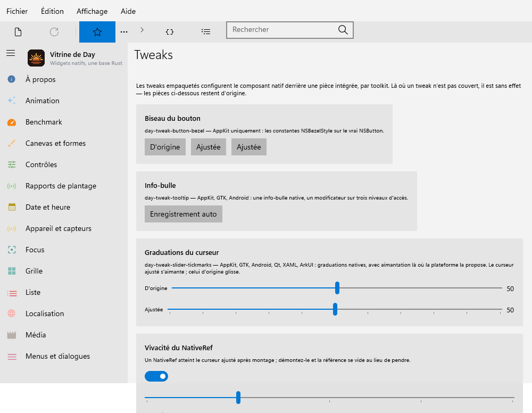Image resolution: width=532 pixels, height=413 pixels.
Task: Open Rapports de plantage section
Action: point(64,186)
